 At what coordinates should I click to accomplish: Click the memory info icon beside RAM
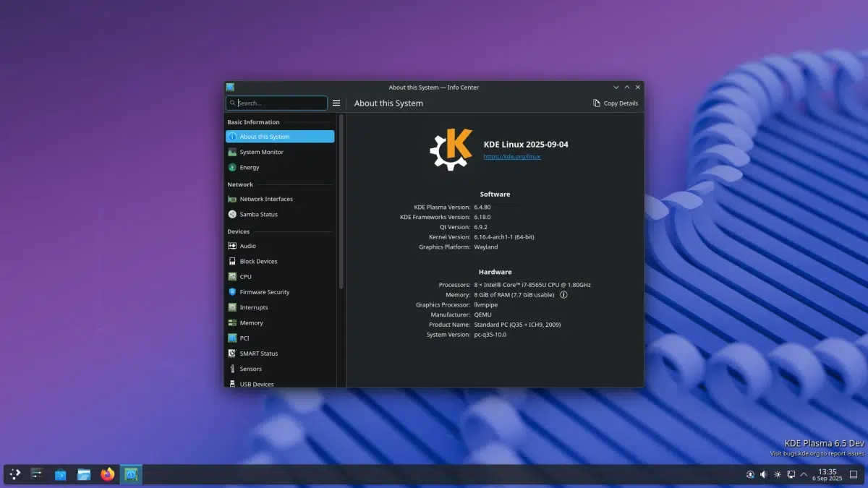(563, 295)
